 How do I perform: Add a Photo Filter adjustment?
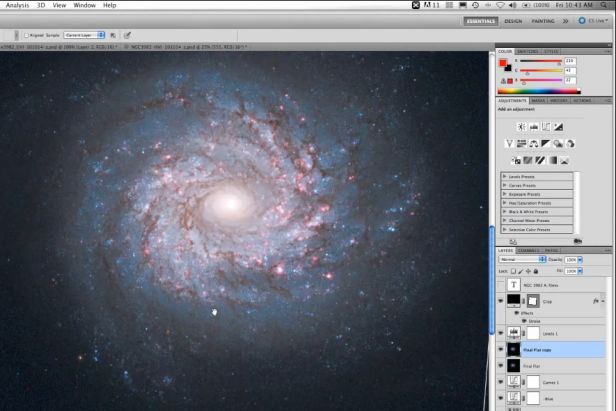click(558, 144)
